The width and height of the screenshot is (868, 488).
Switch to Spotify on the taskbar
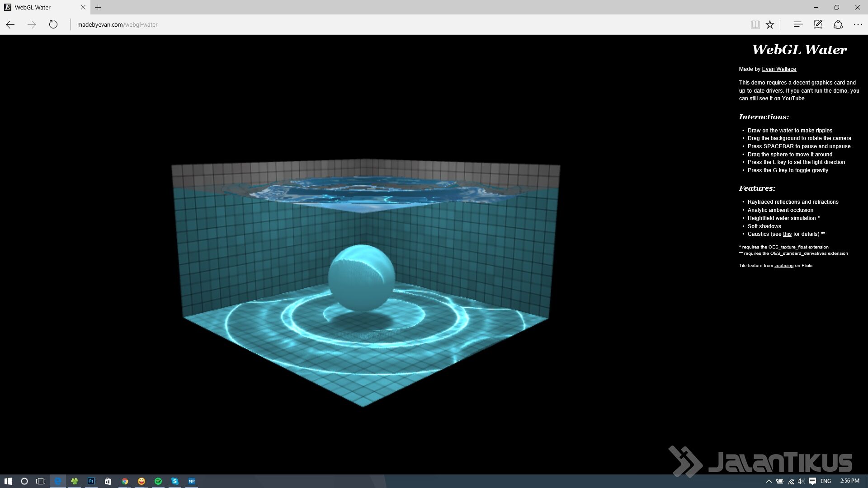[x=158, y=481]
